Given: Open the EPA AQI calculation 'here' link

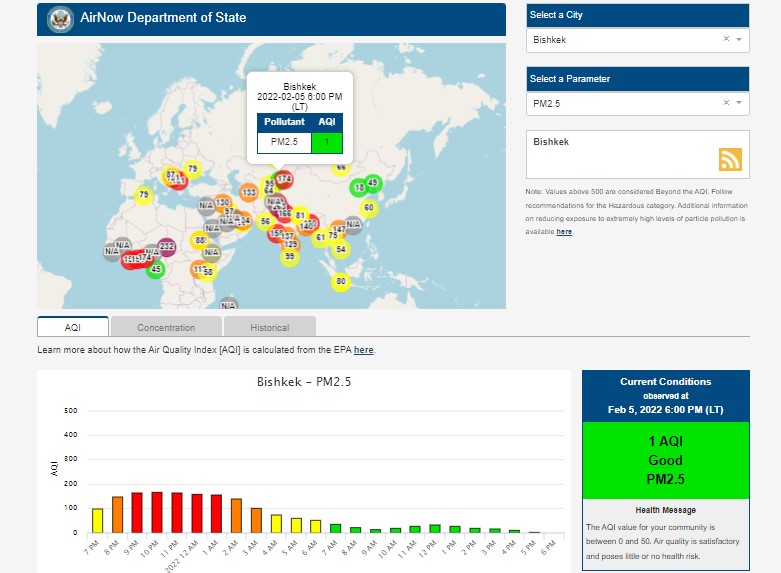Looking at the screenshot, I should pos(363,350).
